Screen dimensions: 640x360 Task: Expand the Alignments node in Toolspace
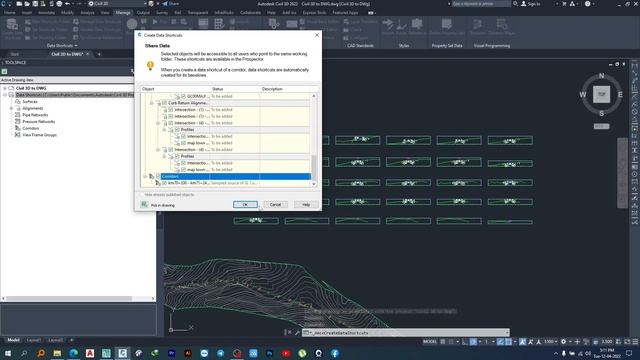[11, 108]
